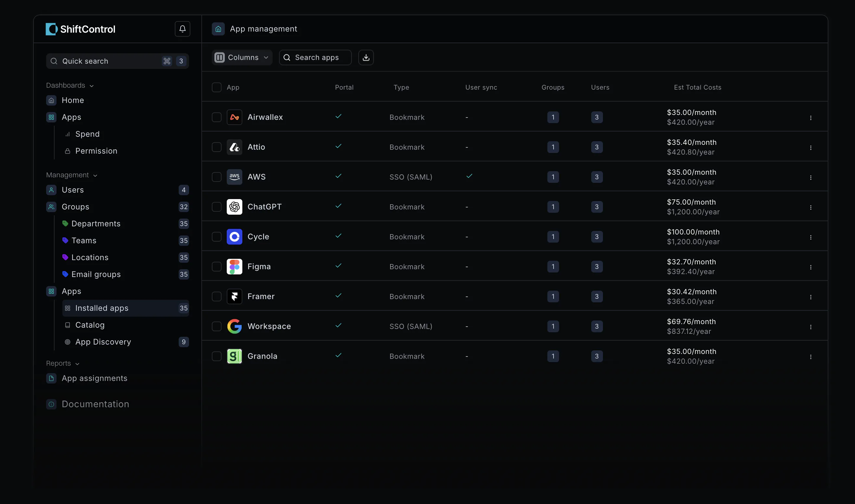The height and width of the screenshot is (504, 855).
Task: Open the Departments group item
Action: pyautogui.click(x=126, y=224)
